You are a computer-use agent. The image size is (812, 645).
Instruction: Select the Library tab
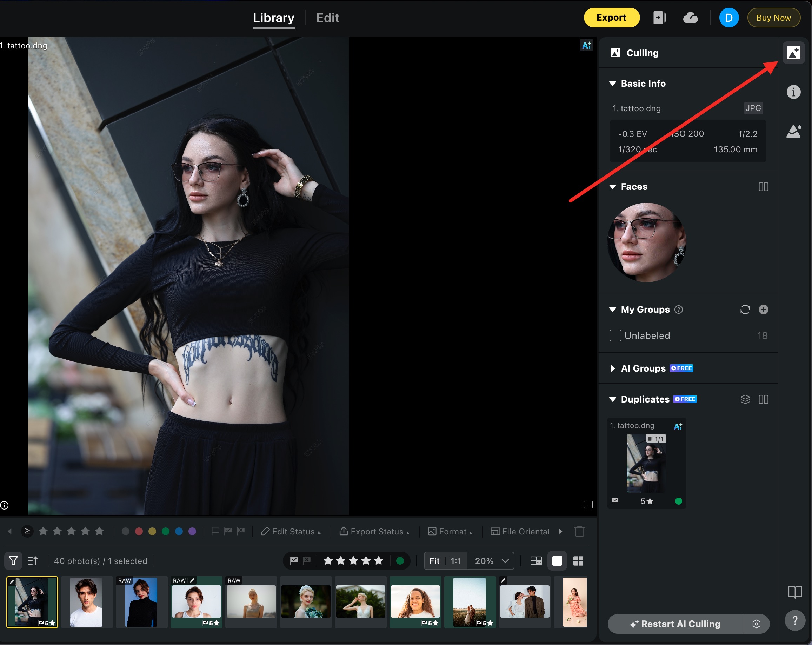click(273, 18)
